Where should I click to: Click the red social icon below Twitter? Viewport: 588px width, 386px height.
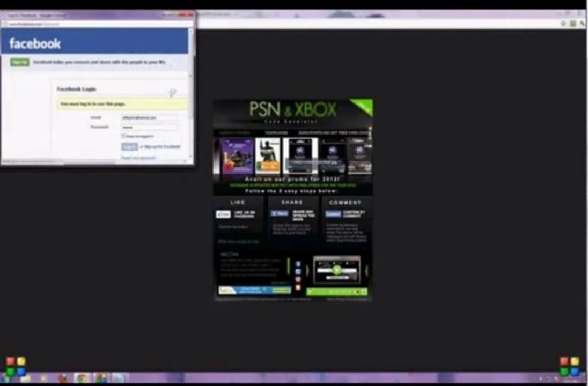pyautogui.click(x=298, y=279)
